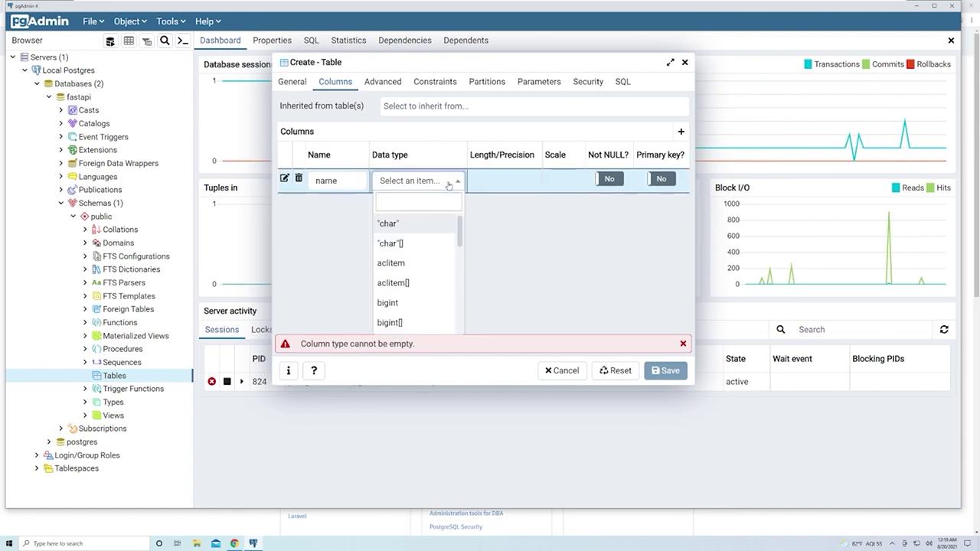Open the Dependents tab
The image size is (980, 551).
point(465,41)
